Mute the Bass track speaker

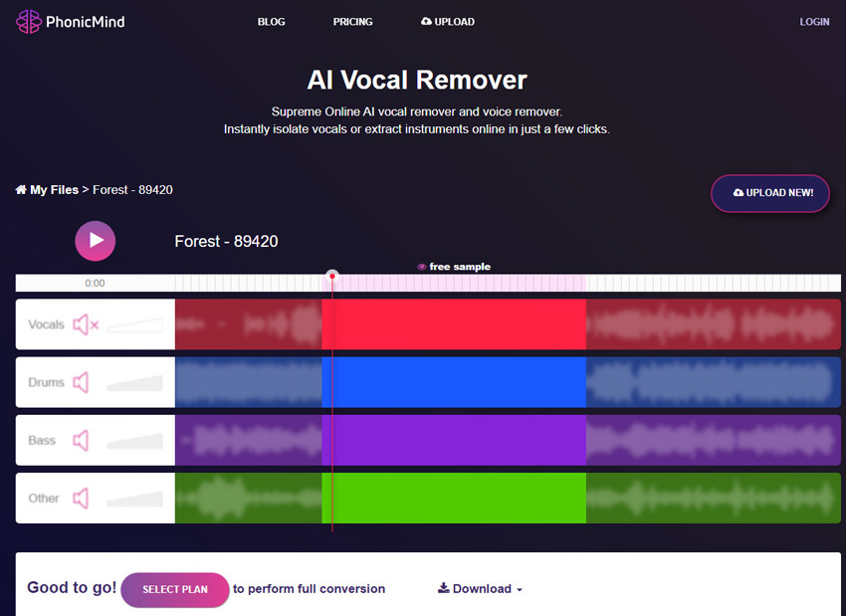pos(81,441)
